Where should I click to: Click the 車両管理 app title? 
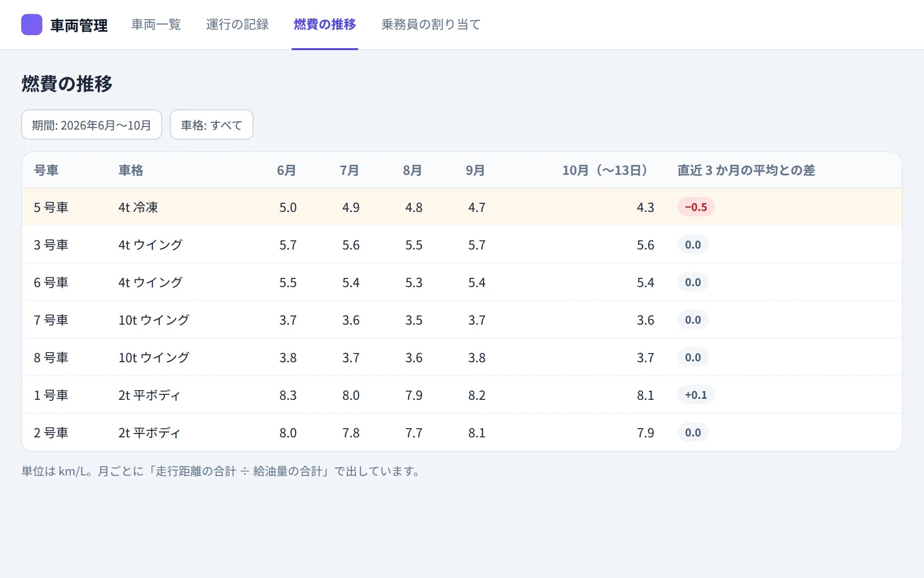point(79,25)
